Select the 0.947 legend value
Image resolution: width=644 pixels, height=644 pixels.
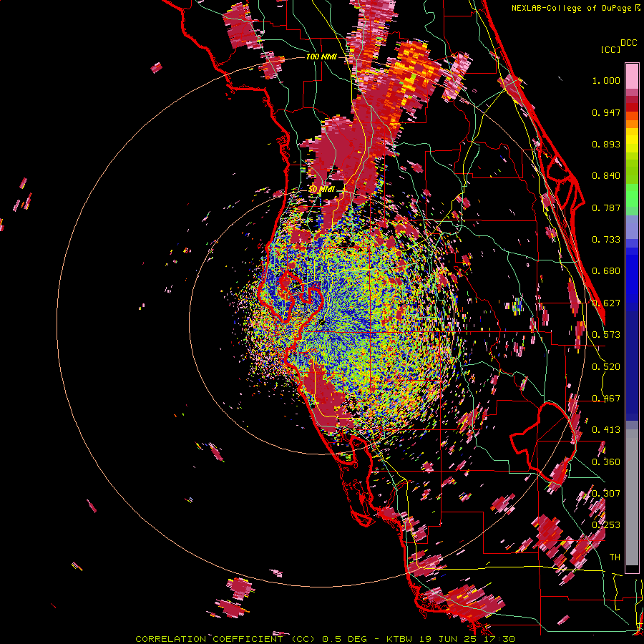click(606, 112)
